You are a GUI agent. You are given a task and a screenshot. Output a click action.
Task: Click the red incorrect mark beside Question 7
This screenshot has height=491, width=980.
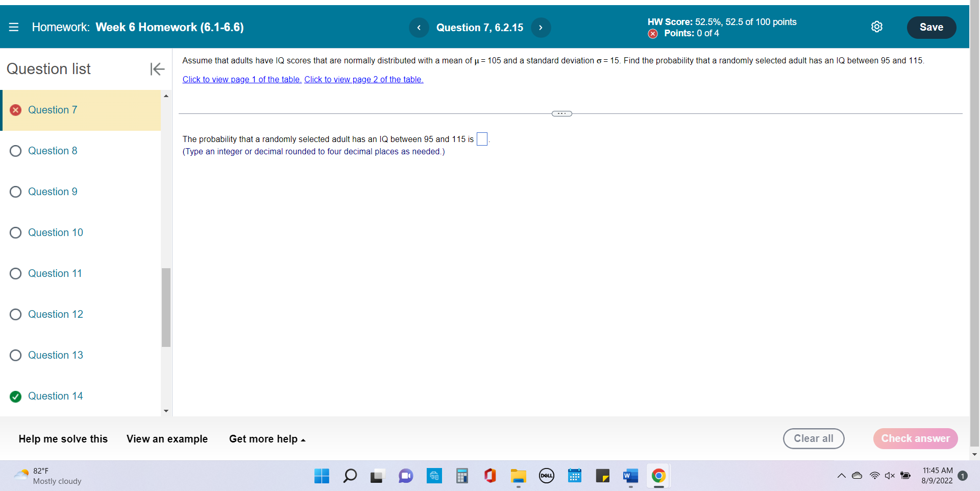coord(16,110)
